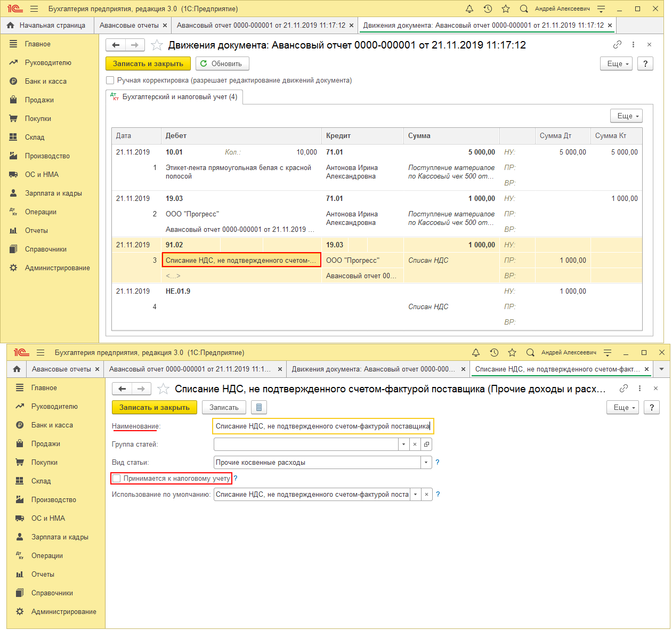The image size is (672, 630).
Task: Select account НЕ.01.9 in row 4
Action: (178, 291)
